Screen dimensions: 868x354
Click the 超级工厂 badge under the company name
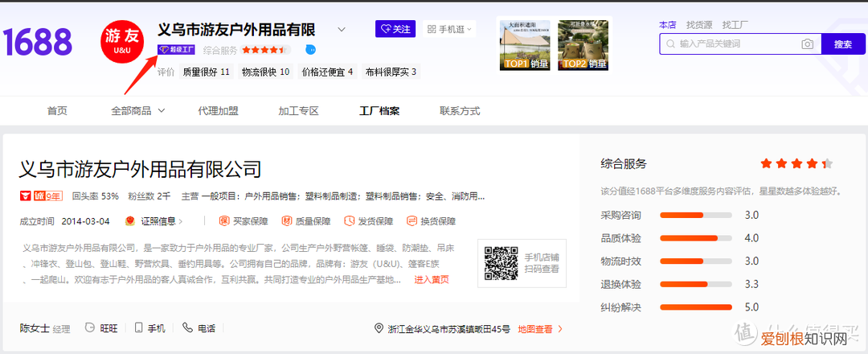(176, 50)
